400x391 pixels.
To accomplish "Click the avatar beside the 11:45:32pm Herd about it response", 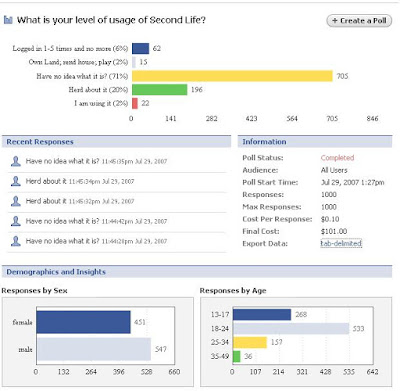I will point(16,201).
